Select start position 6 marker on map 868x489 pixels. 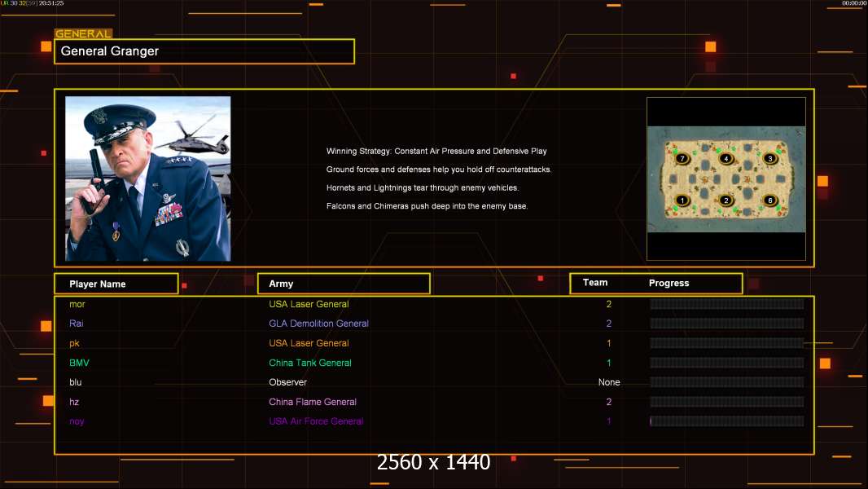pos(769,200)
